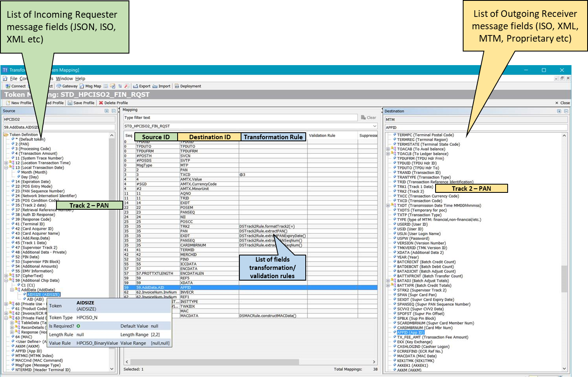Viewport: 588px width, 377px height.
Task: Collapse all nodes in Destination panel
Action: (x=566, y=111)
